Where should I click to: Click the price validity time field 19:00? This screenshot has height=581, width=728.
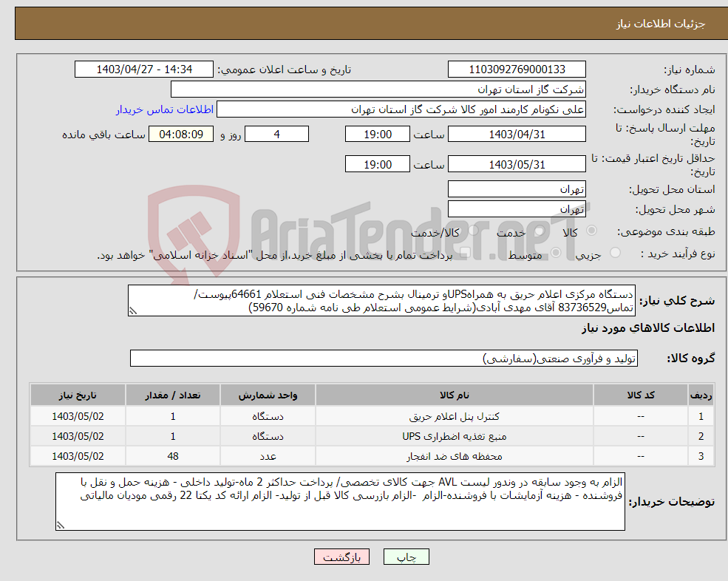(378, 164)
